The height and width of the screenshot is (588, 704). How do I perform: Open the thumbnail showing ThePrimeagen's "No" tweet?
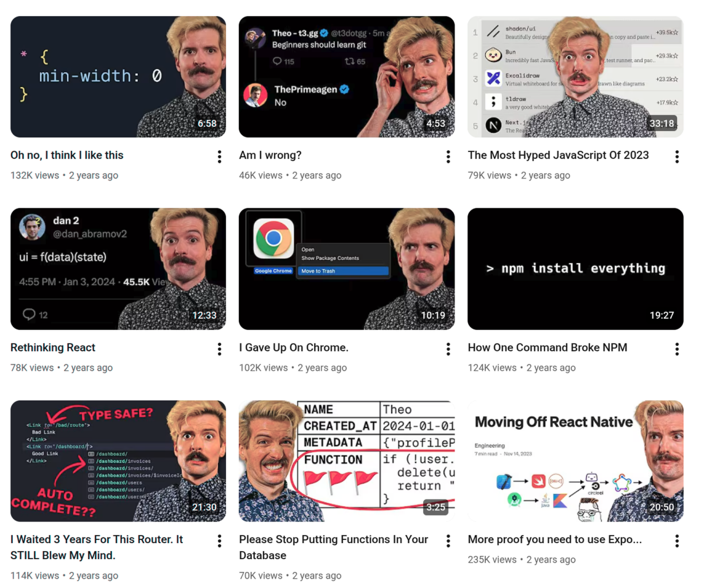[x=347, y=76]
